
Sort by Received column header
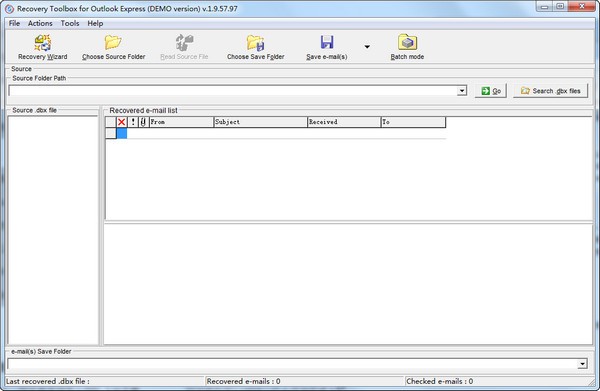[344, 122]
